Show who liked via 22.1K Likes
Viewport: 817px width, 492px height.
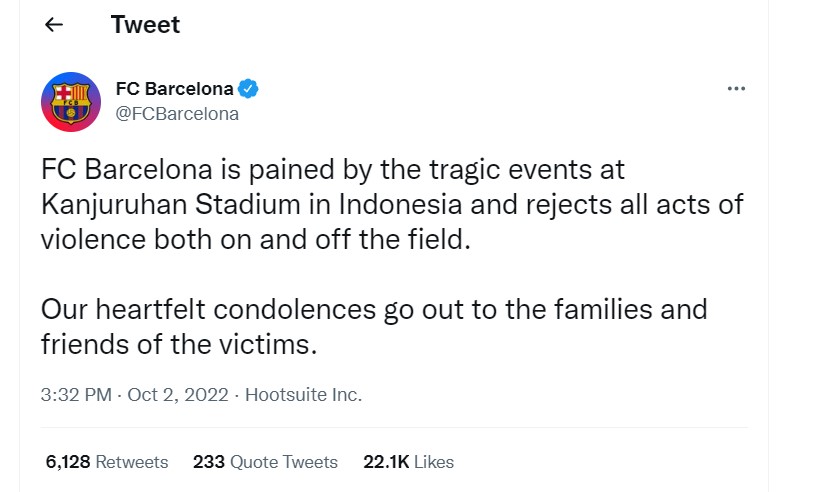408,462
